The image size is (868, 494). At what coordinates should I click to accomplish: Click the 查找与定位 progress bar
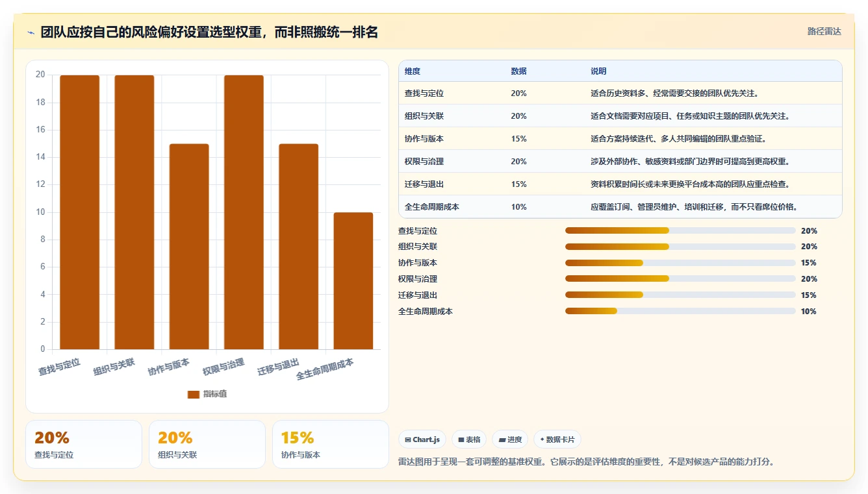click(x=680, y=230)
